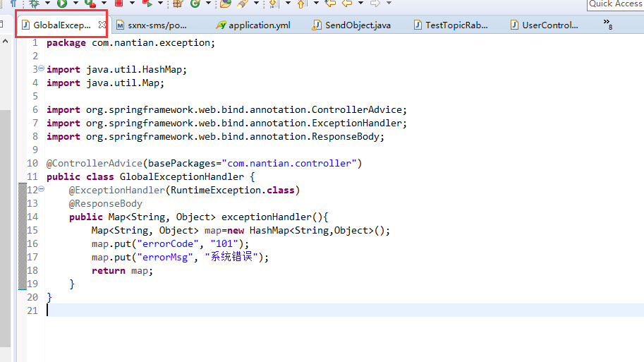Screen dimensions: 644x362
Task: Click 'import java.util.Map;' line
Action: 105,83
